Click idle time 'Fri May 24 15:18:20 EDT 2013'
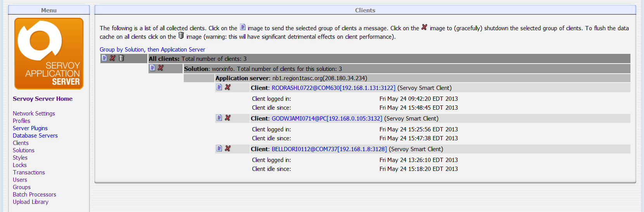 click(419, 169)
